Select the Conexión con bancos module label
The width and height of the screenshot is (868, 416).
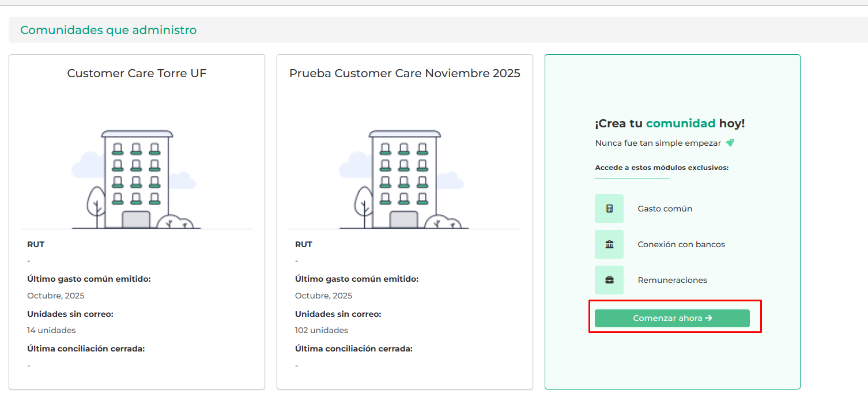click(681, 244)
